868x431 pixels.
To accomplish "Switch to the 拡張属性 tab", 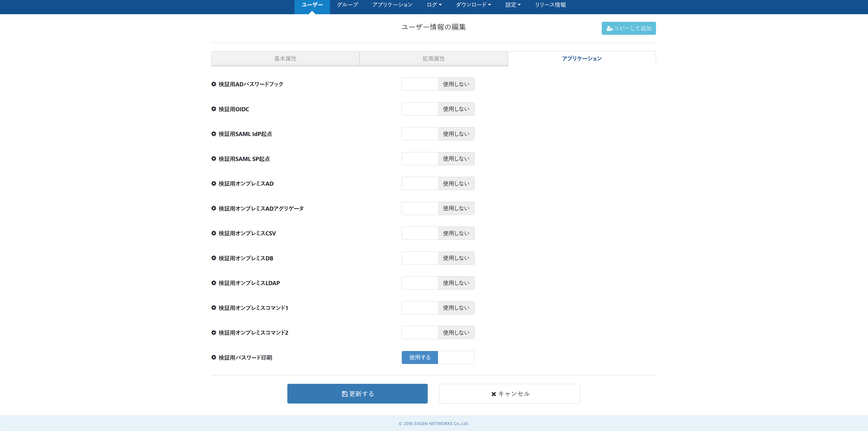I will click(433, 59).
